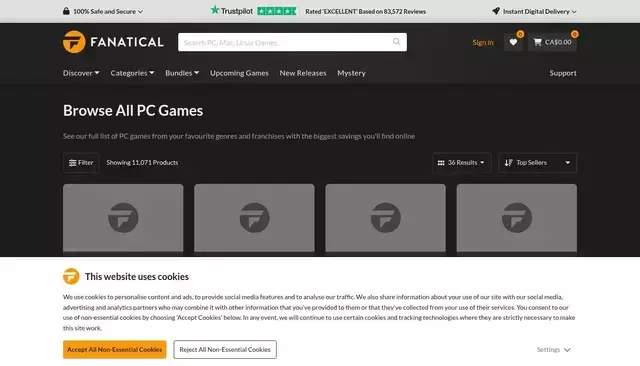640x366 pixels.
Task: Open the first product placeholder card
Action: click(123, 220)
